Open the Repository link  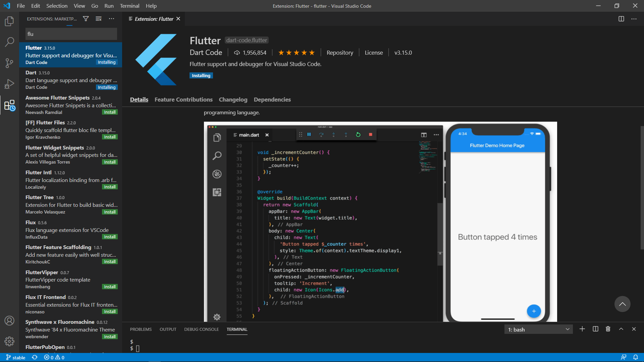coord(340,53)
